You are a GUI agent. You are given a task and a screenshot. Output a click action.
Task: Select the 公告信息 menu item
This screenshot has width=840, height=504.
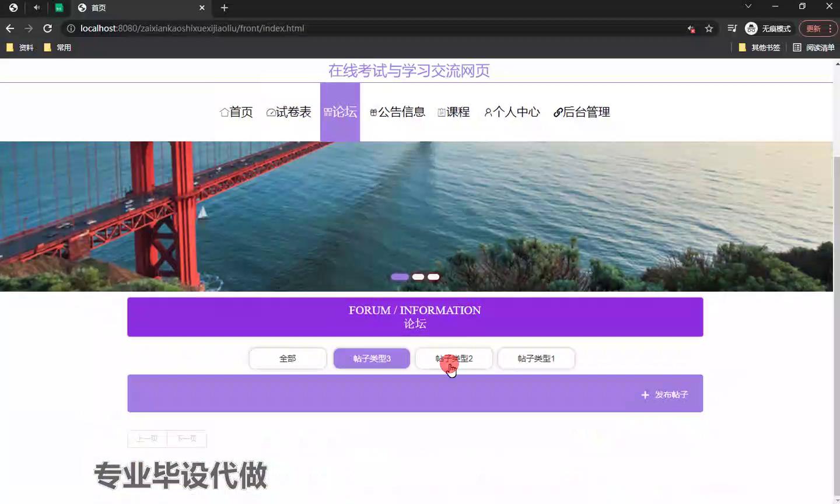tap(397, 112)
